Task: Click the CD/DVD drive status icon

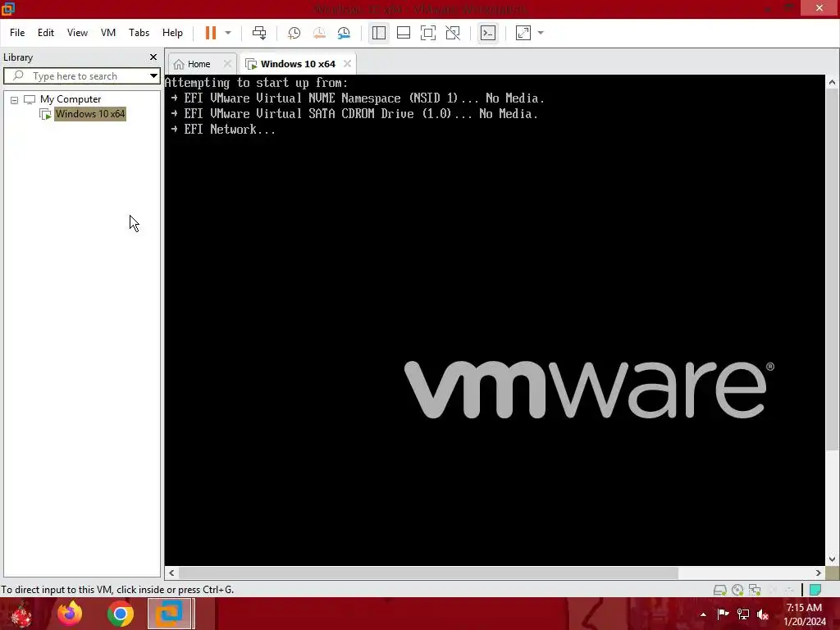Action: pos(737,590)
